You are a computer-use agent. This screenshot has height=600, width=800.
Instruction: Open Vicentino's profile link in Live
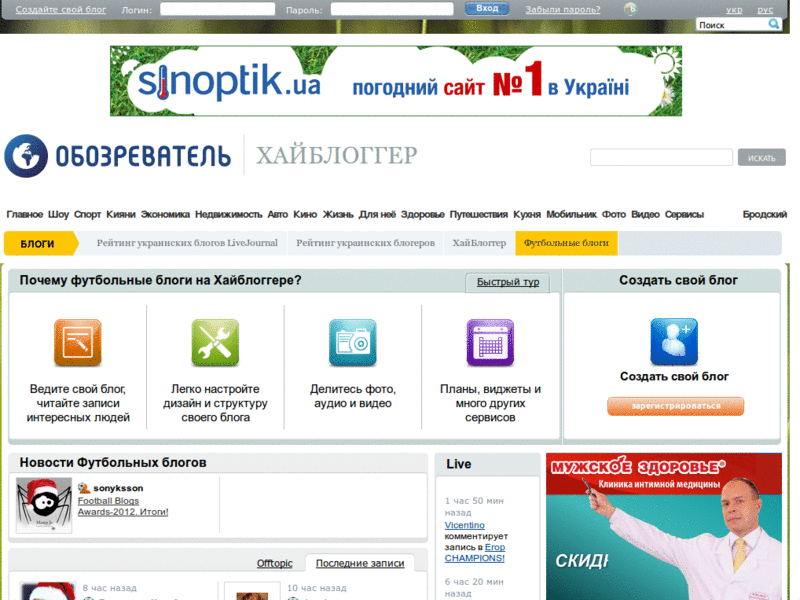point(464,525)
